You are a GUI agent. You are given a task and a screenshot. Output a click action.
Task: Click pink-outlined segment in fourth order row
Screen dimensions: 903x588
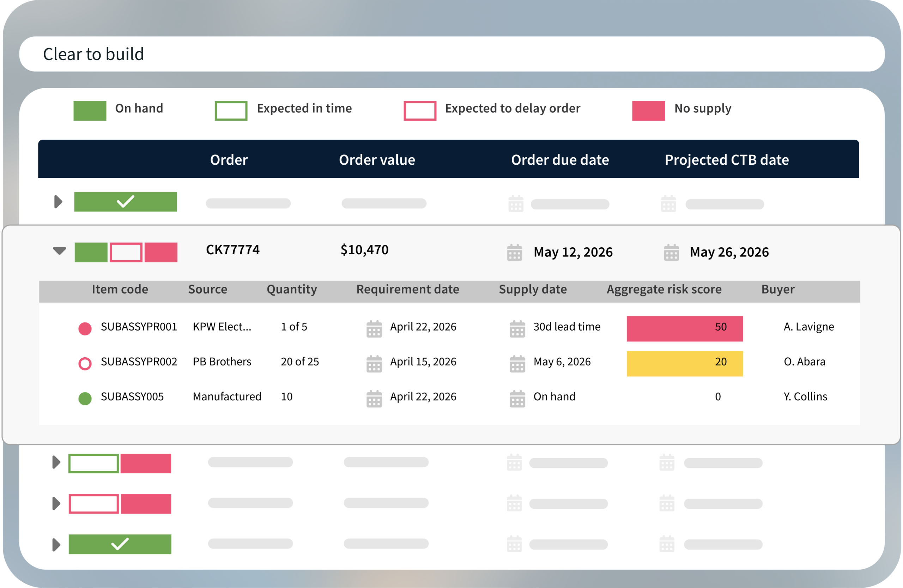click(x=94, y=504)
